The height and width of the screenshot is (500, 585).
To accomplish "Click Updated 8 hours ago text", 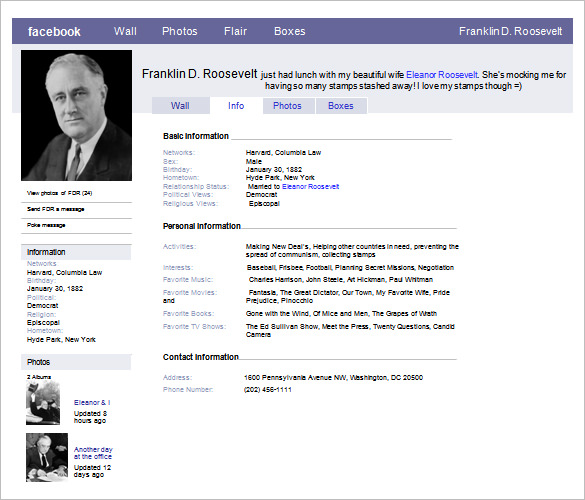I will pyautogui.click(x=90, y=417).
